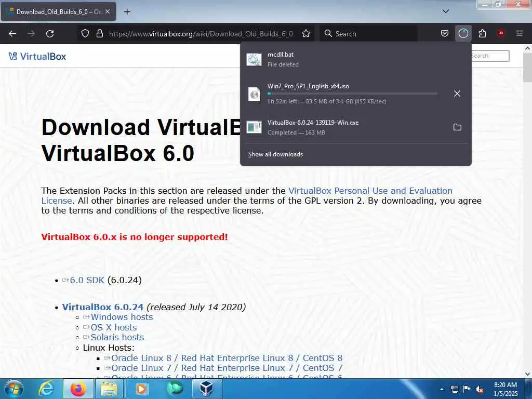Open the VirtualBox taskbar icon
Screen dimensions: 532x399
[x=207, y=389]
